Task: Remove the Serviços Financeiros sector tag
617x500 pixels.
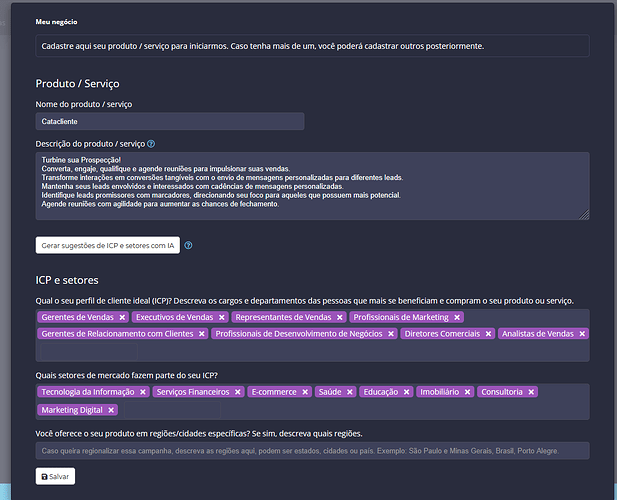Action: tap(238, 392)
